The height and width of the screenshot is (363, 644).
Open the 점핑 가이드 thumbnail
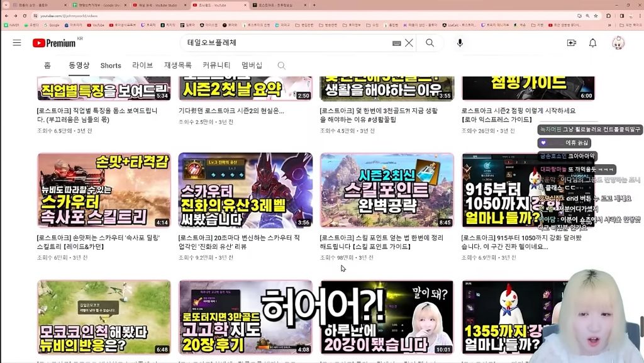(x=528, y=88)
